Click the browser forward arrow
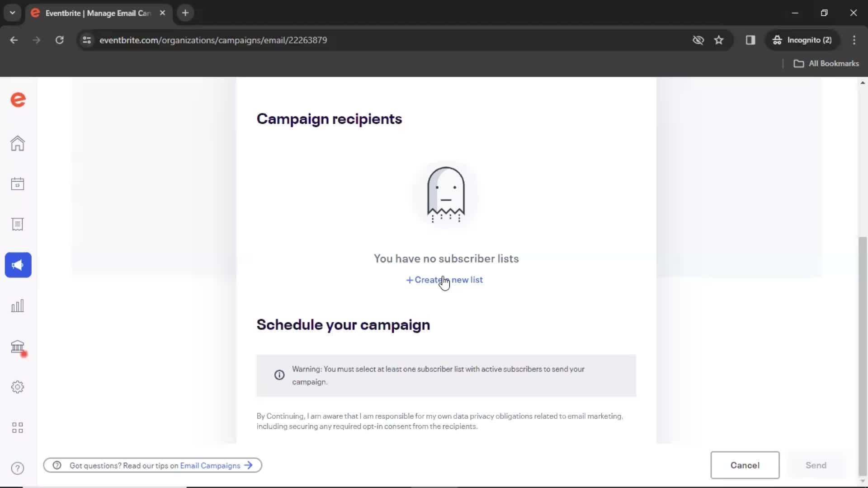This screenshot has width=868, height=488. (x=37, y=40)
